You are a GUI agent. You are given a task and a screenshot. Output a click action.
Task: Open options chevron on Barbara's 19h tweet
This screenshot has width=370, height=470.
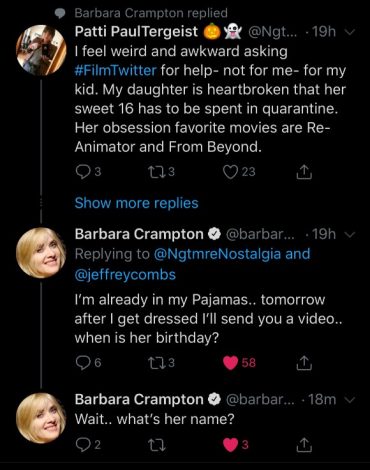(x=349, y=235)
